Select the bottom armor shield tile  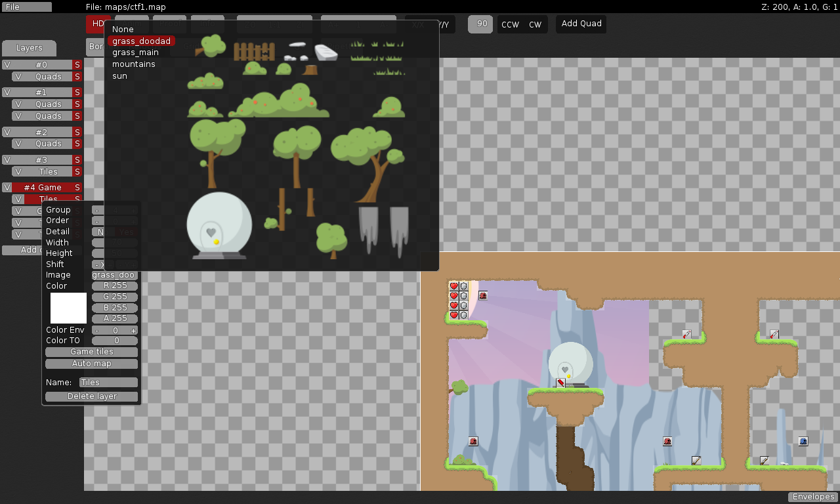[463, 315]
